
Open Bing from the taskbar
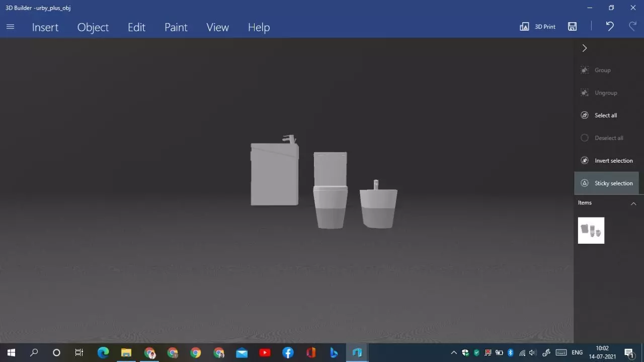click(334, 352)
